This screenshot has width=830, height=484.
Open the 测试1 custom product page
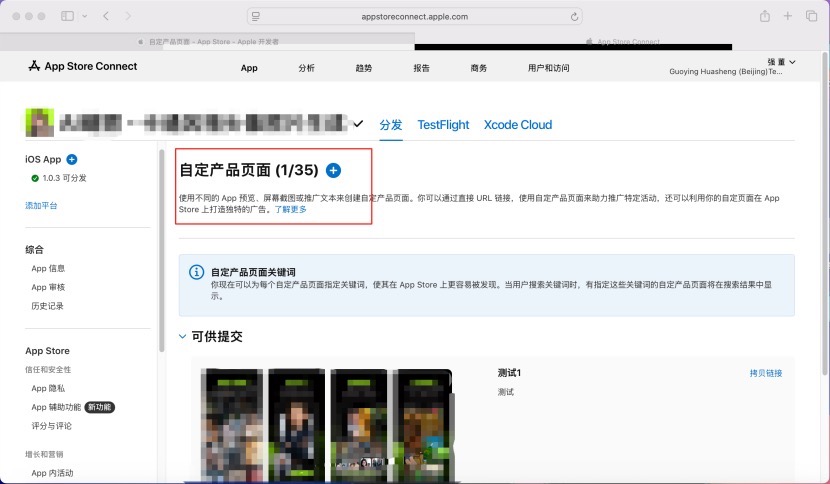[509, 373]
